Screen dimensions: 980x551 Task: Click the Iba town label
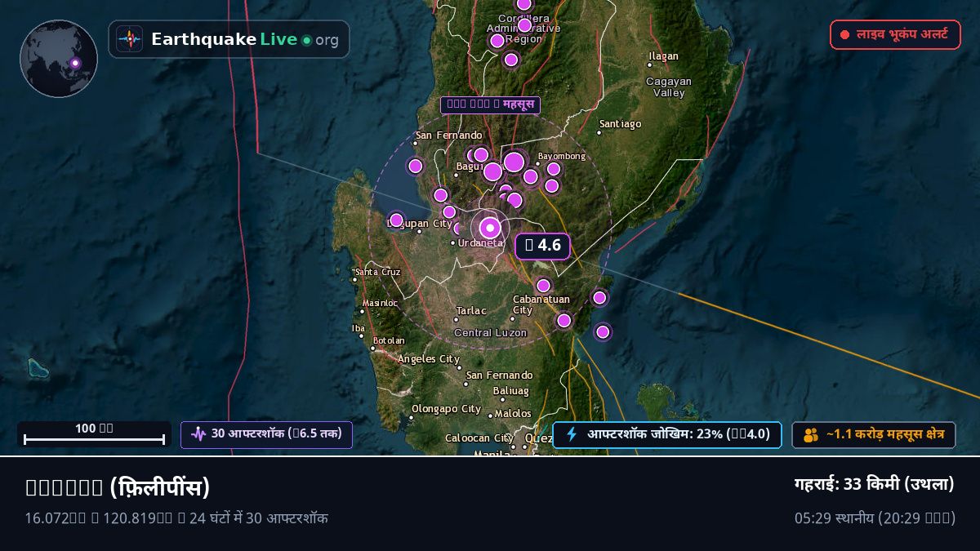click(359, 329)
